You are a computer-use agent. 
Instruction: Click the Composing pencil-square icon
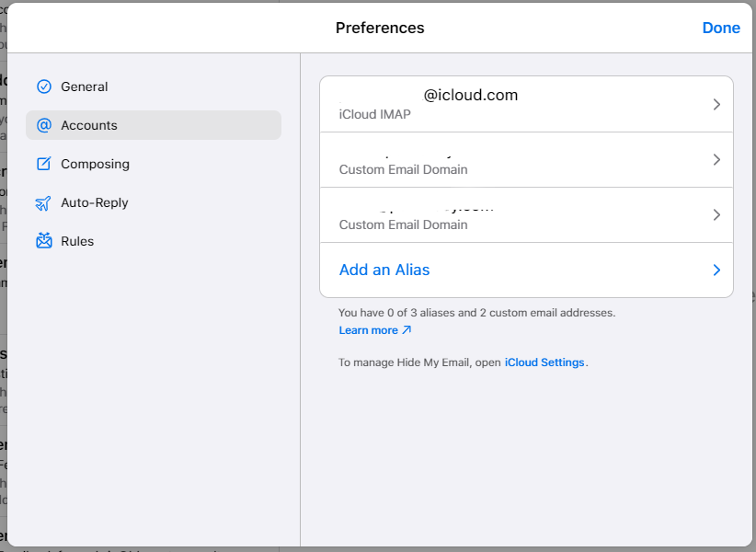[44, 164]
